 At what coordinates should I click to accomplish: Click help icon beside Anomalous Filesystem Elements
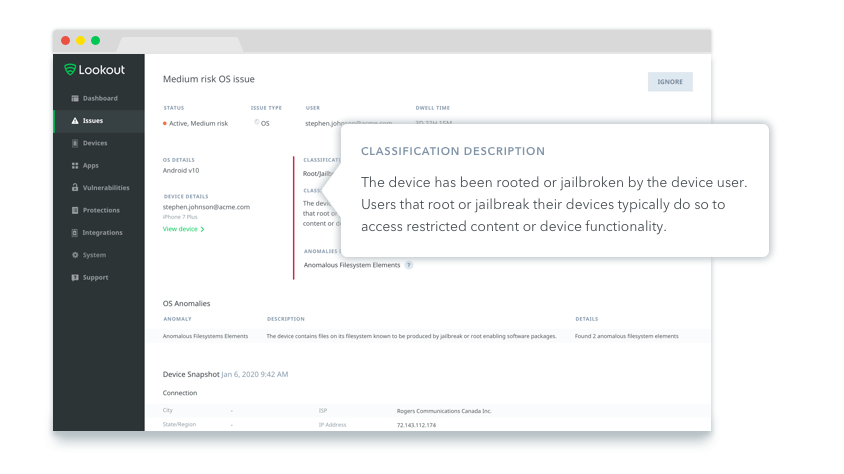pyautogui.click(x=409, y=265)
